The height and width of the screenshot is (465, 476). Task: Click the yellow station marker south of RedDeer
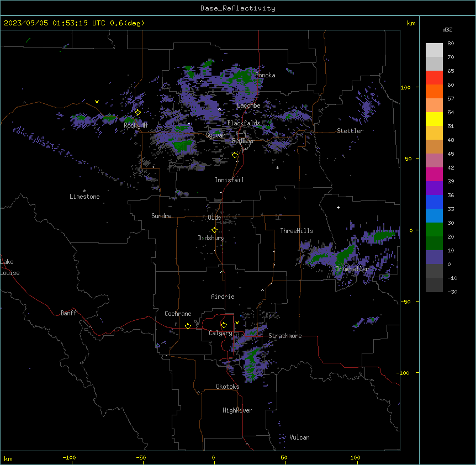tap(235, 155)
